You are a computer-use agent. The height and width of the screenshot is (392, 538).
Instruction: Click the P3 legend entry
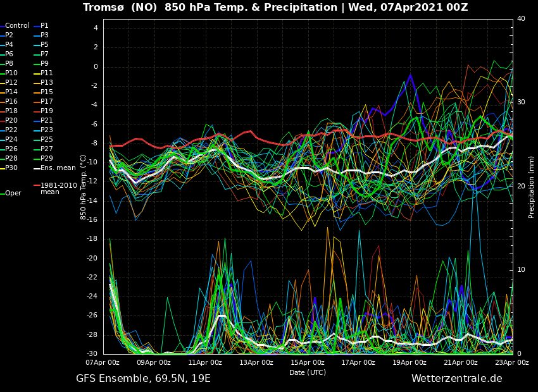[44, 35]
